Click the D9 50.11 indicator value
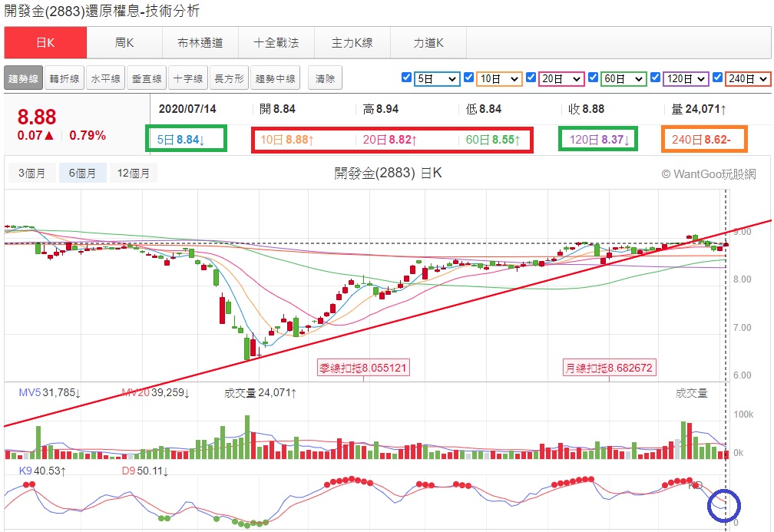 tap(145, 471)
